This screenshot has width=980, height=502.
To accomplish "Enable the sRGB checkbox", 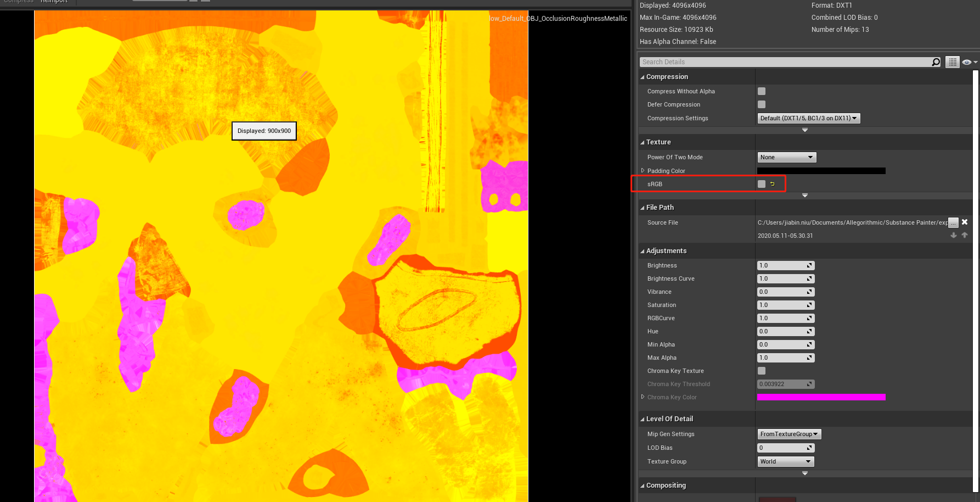I will [x=761, y=183].
